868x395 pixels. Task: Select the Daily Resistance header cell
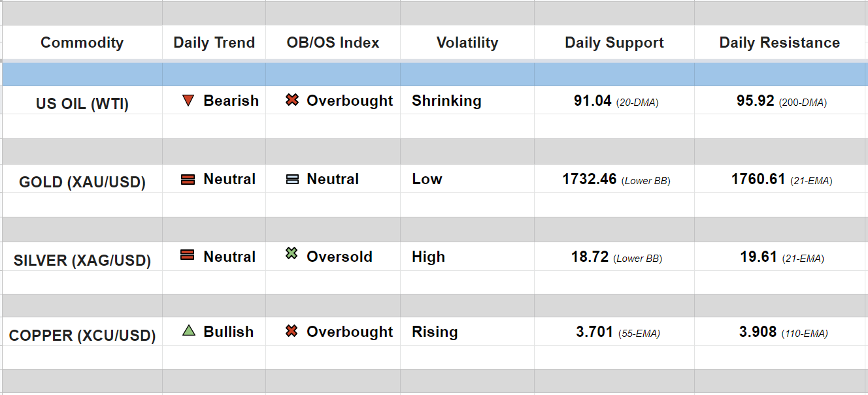(x=779, y=43)
